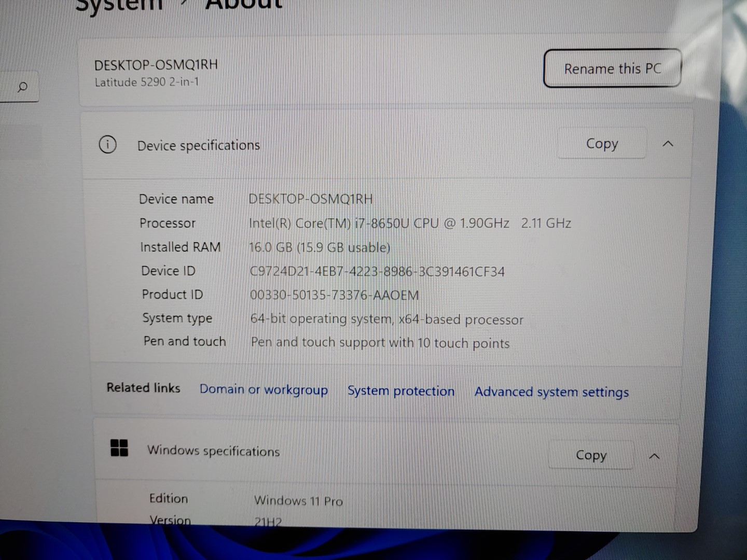This screenshot has width=747, height=560.
Task: Click the Pen and touch label
Action: coord(185,341)
